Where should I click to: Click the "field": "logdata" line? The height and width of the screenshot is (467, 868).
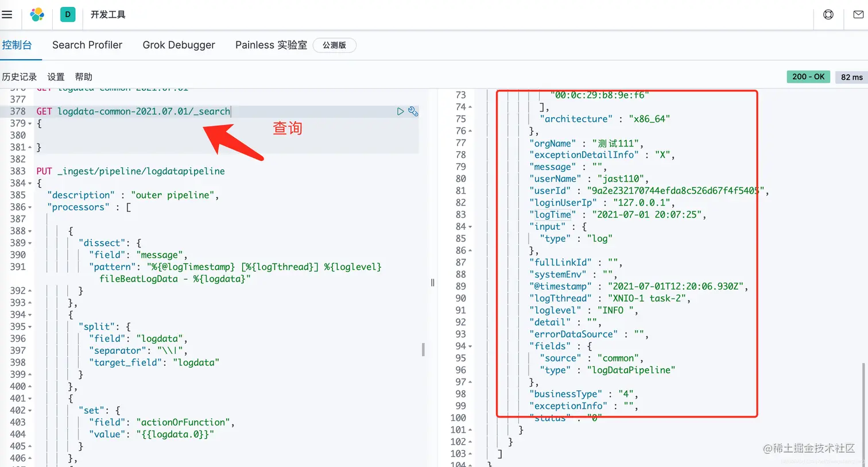pos(138,339)
